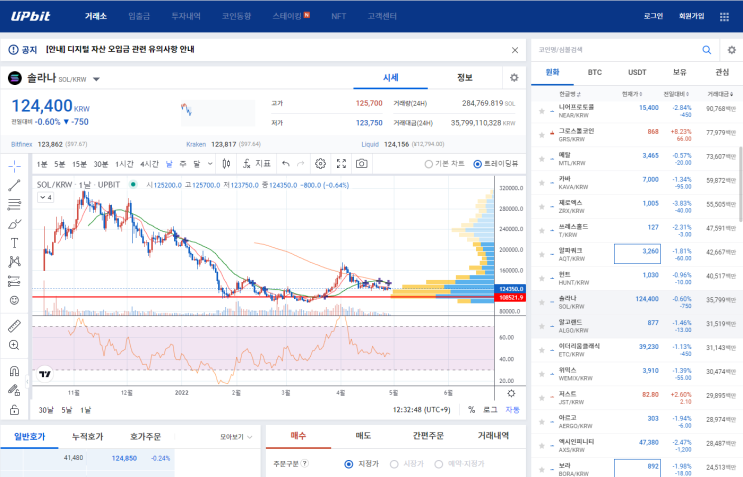Select the text annotation tool
Image resolution: width=743 pixels, height=477 pixels.
(x=14, y=243)
